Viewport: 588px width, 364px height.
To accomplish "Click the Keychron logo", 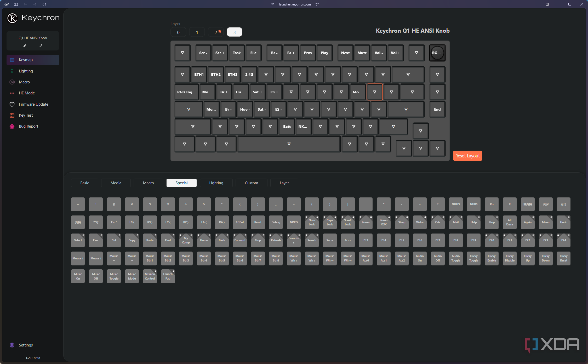I will 33,18.
